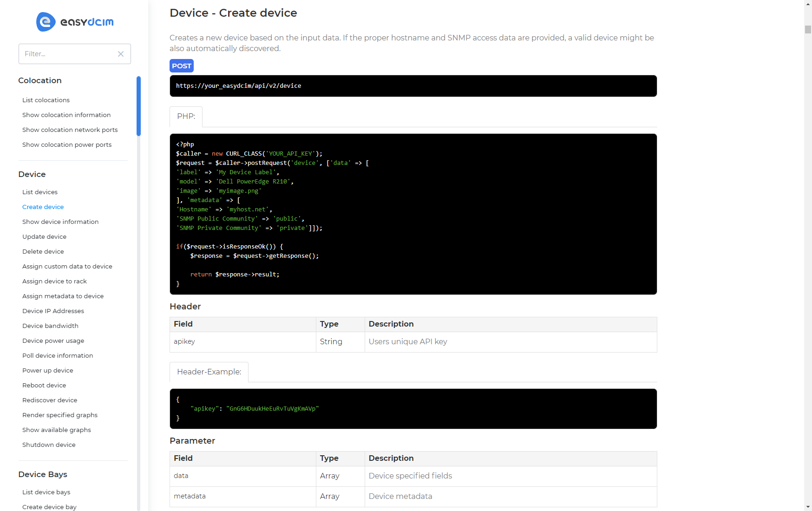The height and width of the screenshot is (511, 812).
Task: Navigate to Update device
Action: (44, 236)
